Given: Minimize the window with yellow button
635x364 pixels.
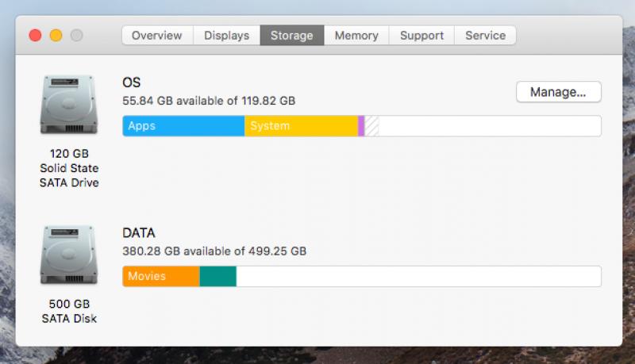Looking at the screenshot, I should pos(56,35).
